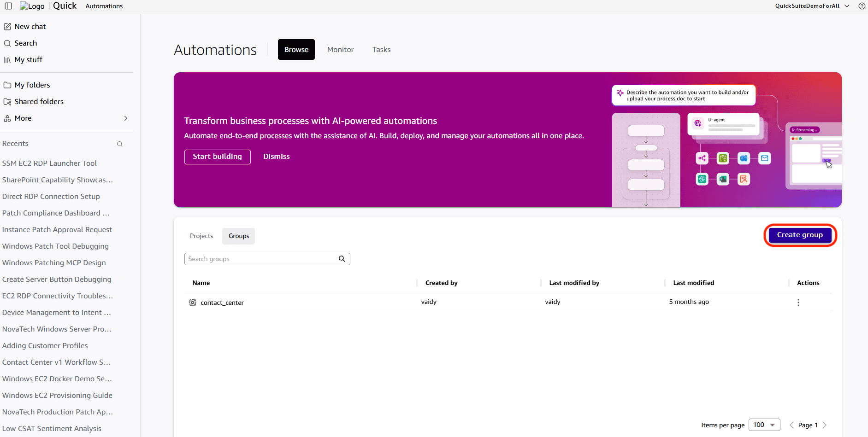Screen dimensions: 868x437
Task: Click the Search magnifier icon in sidebar
Action: [x=7, y=43]
